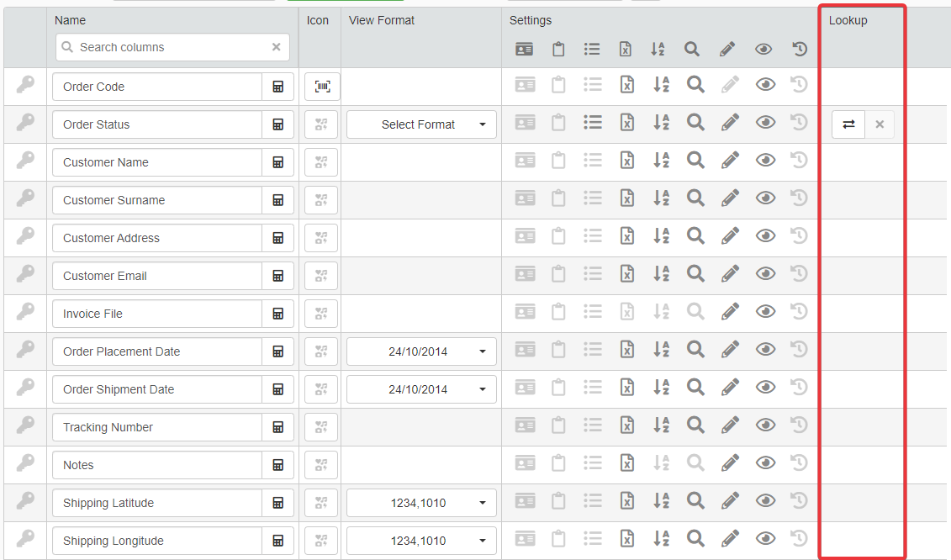
Task: Click the barcode icon in Order Code row
Action: point(322,87)
